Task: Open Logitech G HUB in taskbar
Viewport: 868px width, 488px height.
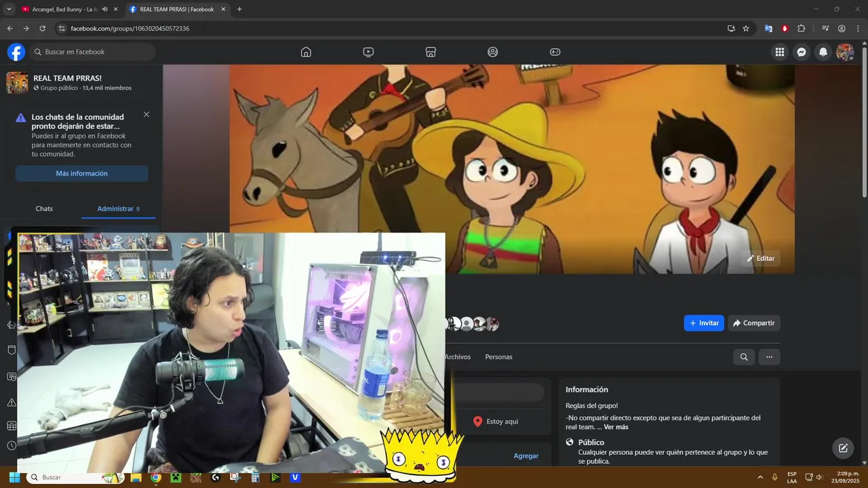Action: click(216, 477)
